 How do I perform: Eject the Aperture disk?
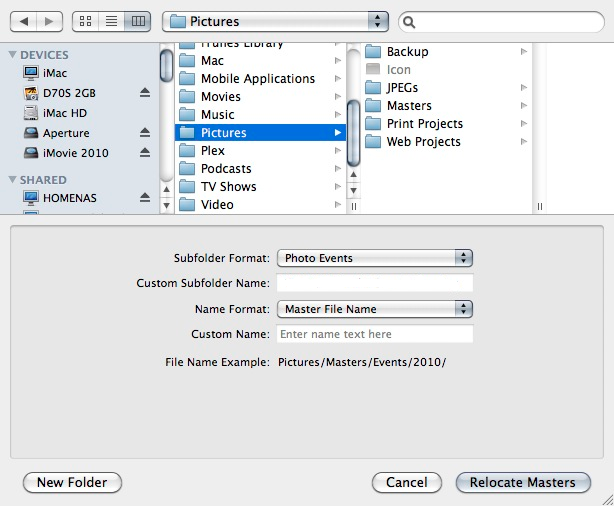144,133
